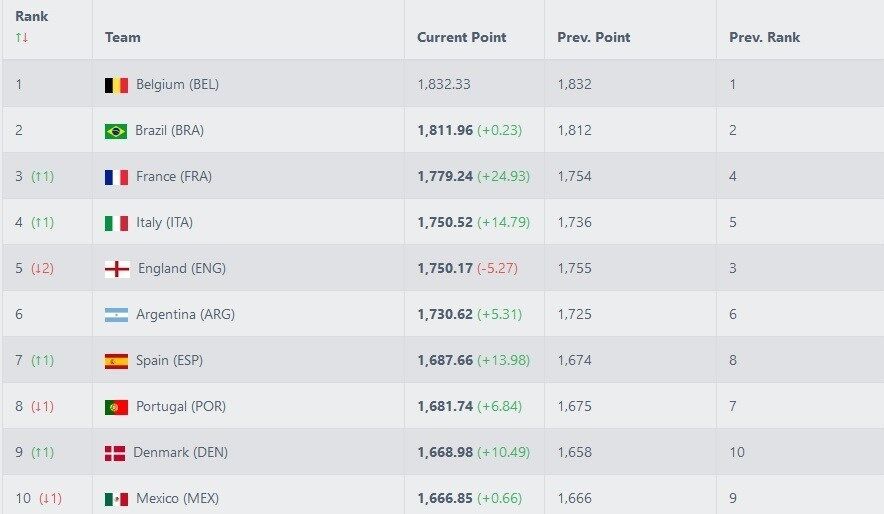Click England's red down-2 rank indicator
Screen dimensions: 884x514
point(42,269)
